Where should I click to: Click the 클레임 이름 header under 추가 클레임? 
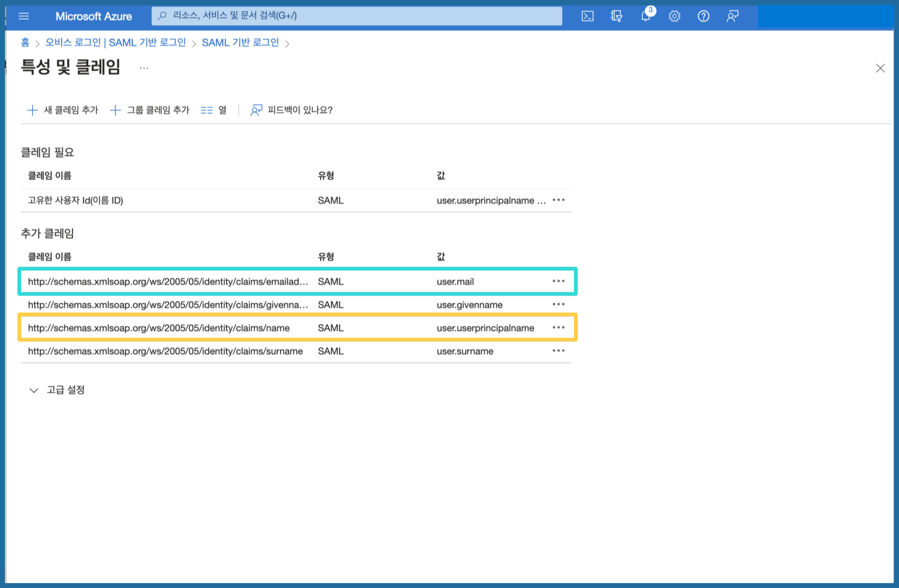(50, 256)
